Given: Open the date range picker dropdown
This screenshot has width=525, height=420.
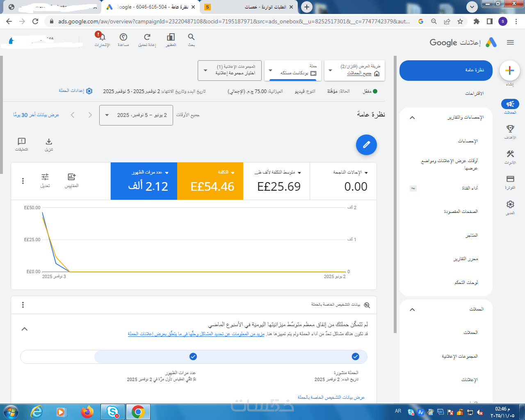Looking at the screenshot, I should [136, 115].
